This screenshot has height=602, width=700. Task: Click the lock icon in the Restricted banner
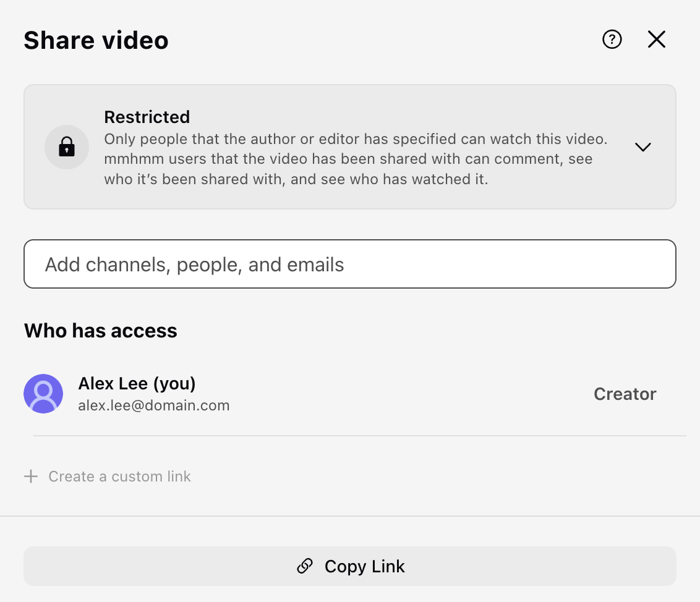click(x=66, y=147)
